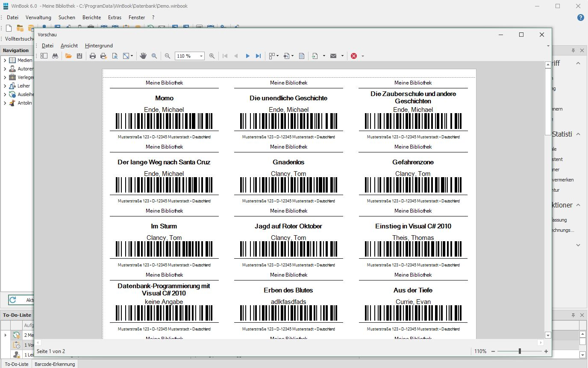This screenshot has width=588, height=368.
Task: Open the Berichte menu in WinBook
Action: (x=92, y=18)
